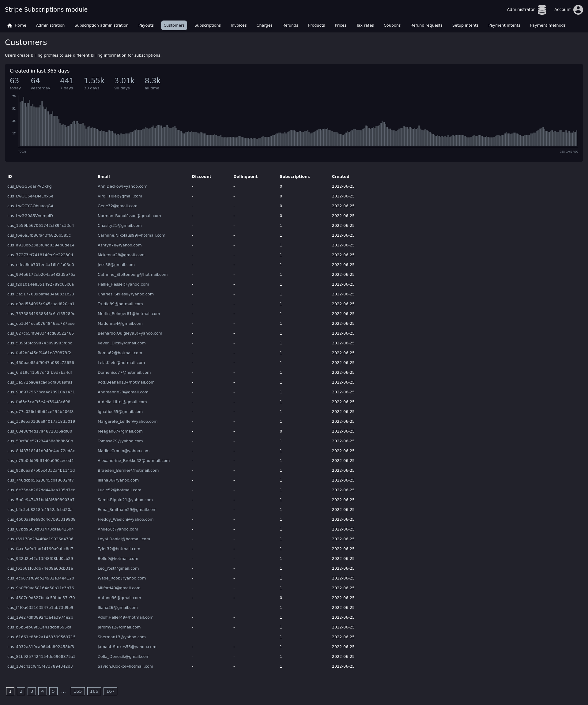
Task: Click the Account avatar icon
Action: coord(578,10)
